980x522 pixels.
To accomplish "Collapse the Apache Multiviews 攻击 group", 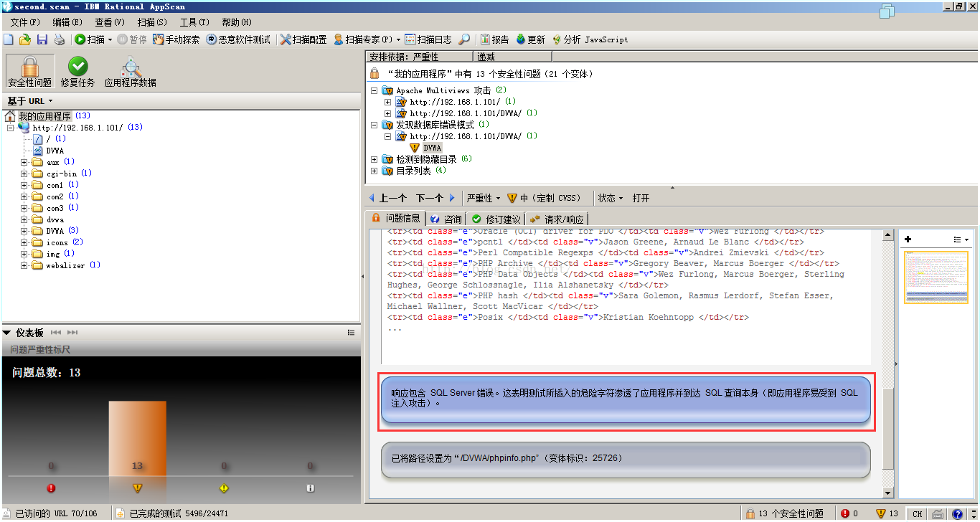I will 374,90.
